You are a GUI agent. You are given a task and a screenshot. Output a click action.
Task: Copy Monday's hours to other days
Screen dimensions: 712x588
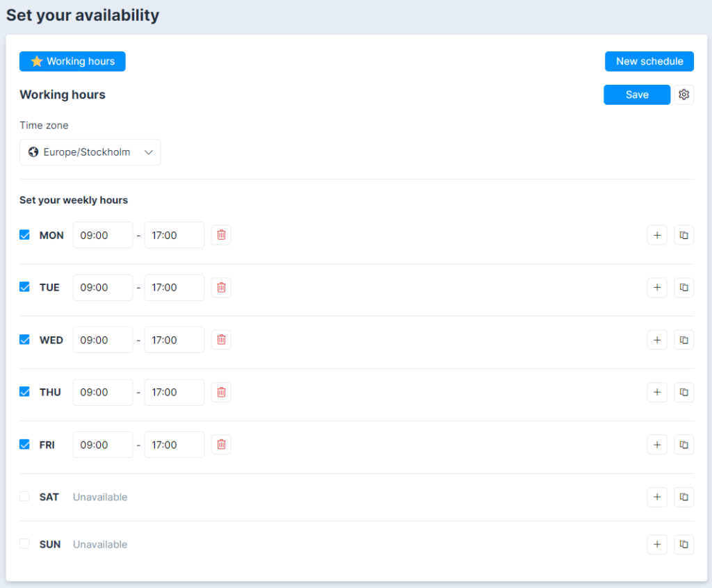click(x=684, y=235)
